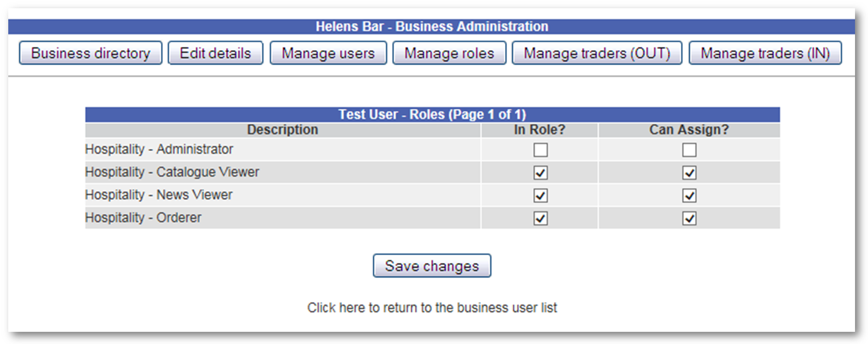The height and width of the screenshot is (344, 868).
Task: Open Manage roles section
Action: [x=449, y=53]
